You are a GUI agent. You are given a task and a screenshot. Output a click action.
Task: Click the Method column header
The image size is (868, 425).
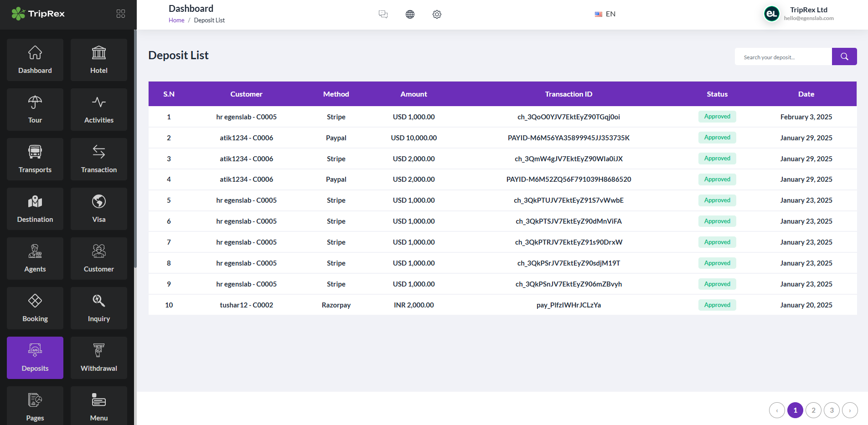336,94
